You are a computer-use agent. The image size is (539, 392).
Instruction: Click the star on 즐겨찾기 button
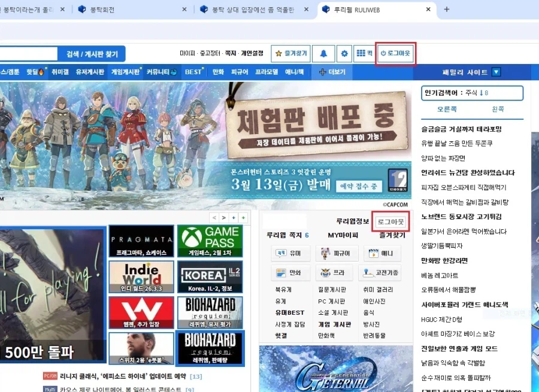tap(277, 53)
